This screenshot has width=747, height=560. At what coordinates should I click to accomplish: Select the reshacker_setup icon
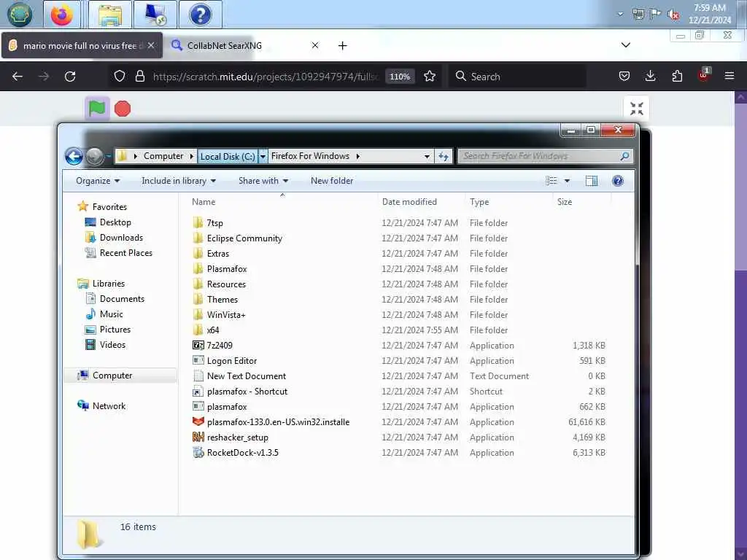[198, 437]
